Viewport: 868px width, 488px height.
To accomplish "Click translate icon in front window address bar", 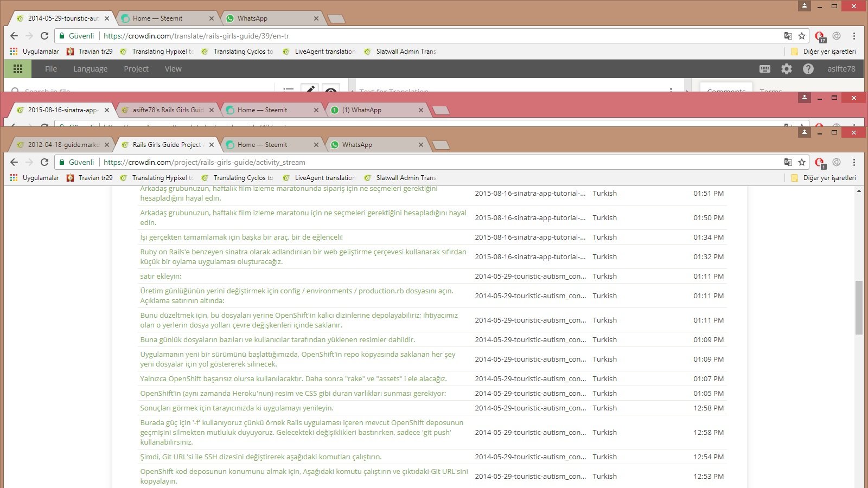I will coord(788,162).
